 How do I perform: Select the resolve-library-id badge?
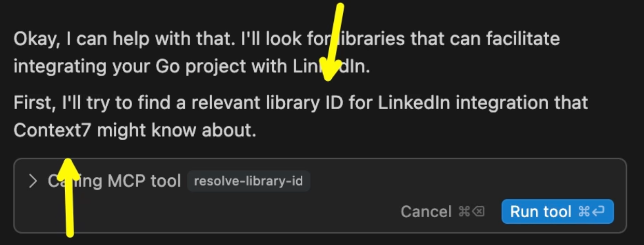248,181
